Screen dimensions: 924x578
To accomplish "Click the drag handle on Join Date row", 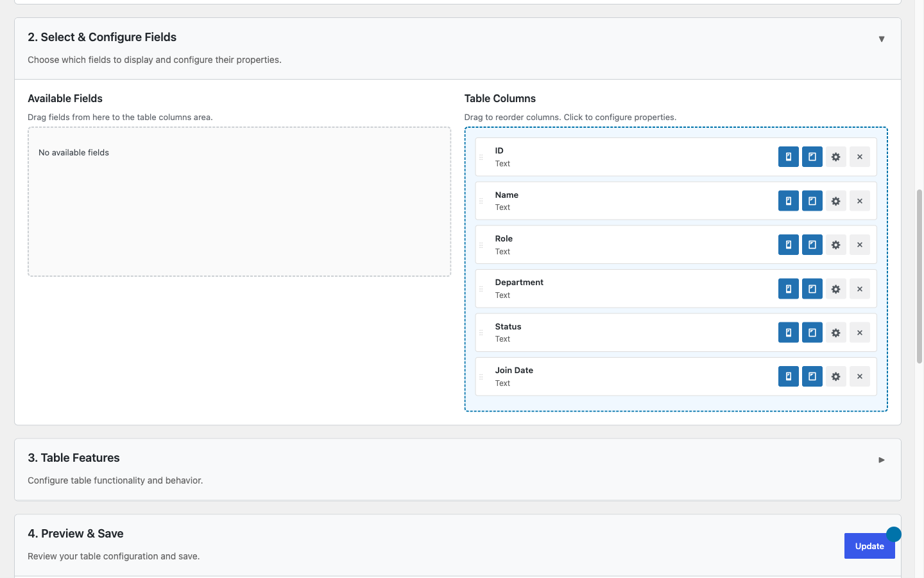I will click(481, 377).
